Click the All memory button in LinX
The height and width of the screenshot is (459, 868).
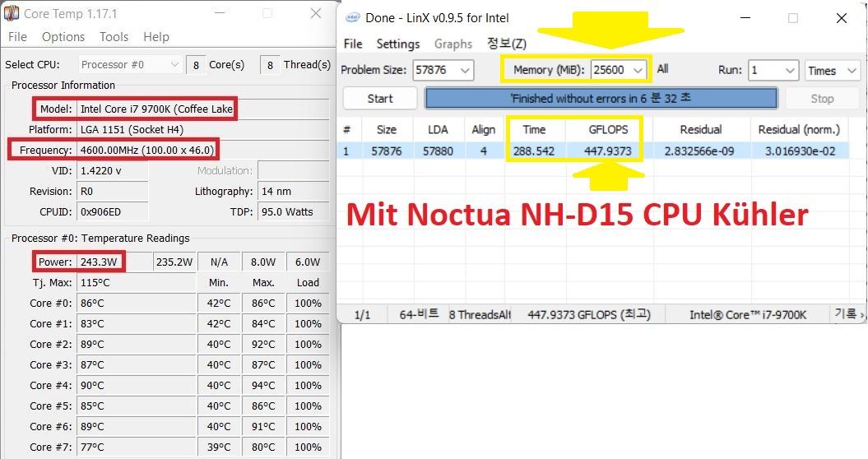pos(662,69)
